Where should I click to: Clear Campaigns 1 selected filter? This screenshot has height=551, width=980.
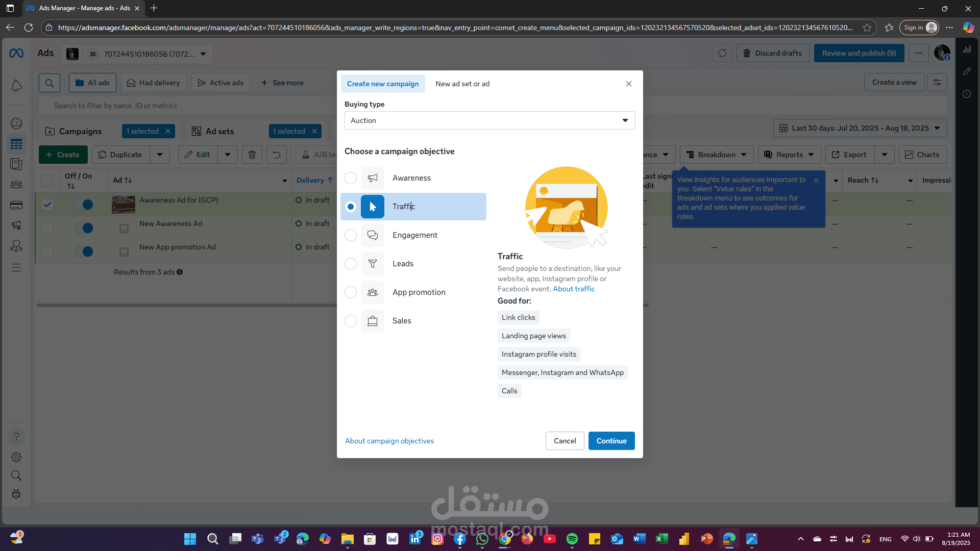click(168, 131)
